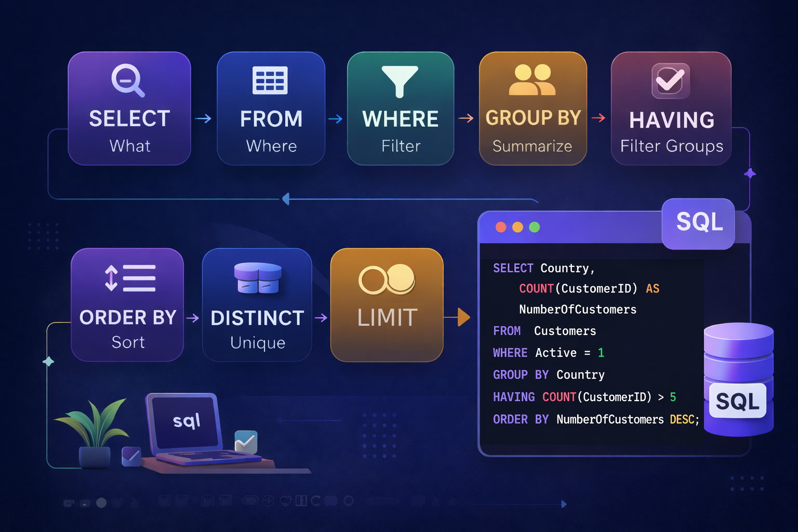Click the 'COUNT(CustomerID) AS' code line

coord(589,289)
